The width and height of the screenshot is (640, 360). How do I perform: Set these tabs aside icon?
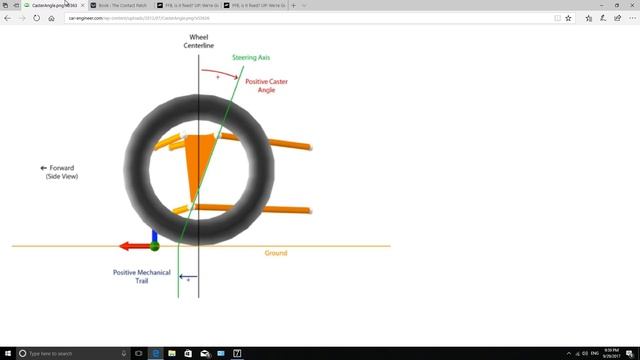(x=16, y=5)
